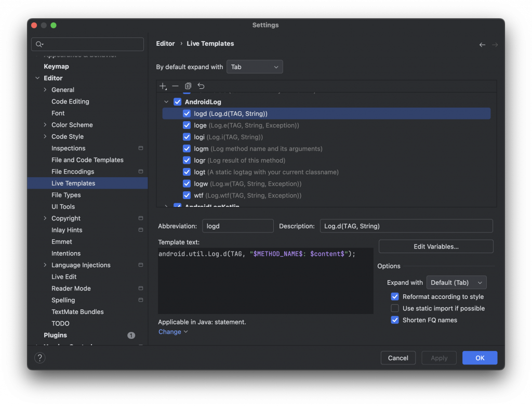Click the add template plus icon
Image resolution: width=532 pixels, height=406 pixels.
point(163,86)
